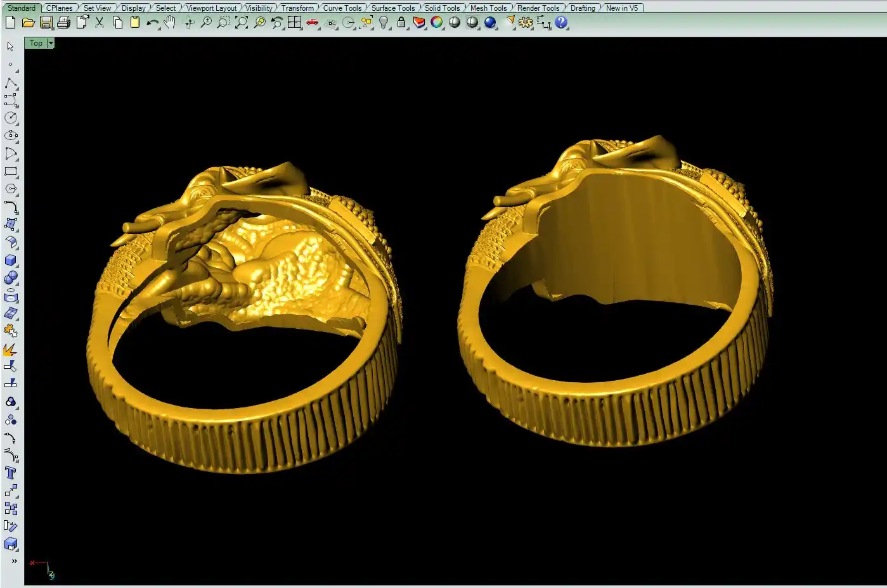
Task: Click the Save file icon
Action: pos(46,23)
